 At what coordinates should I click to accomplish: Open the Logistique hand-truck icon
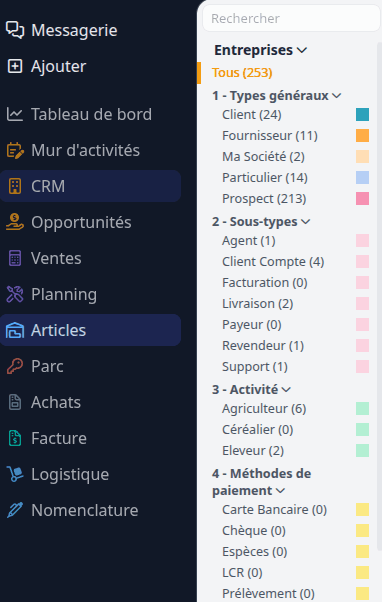click(15, 474)
